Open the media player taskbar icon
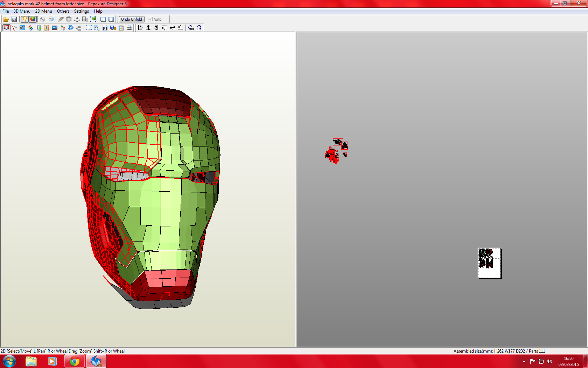The image size is (588, 368). tap(52, 361)
